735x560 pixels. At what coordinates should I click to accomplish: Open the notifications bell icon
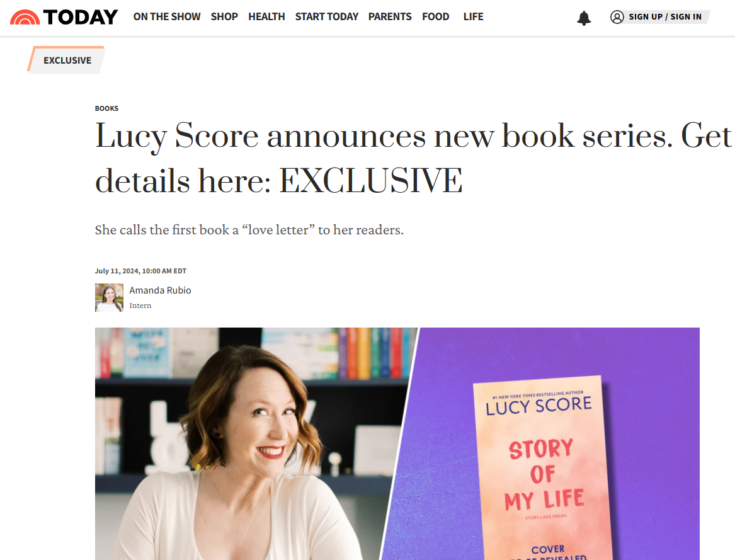[584, 18]
